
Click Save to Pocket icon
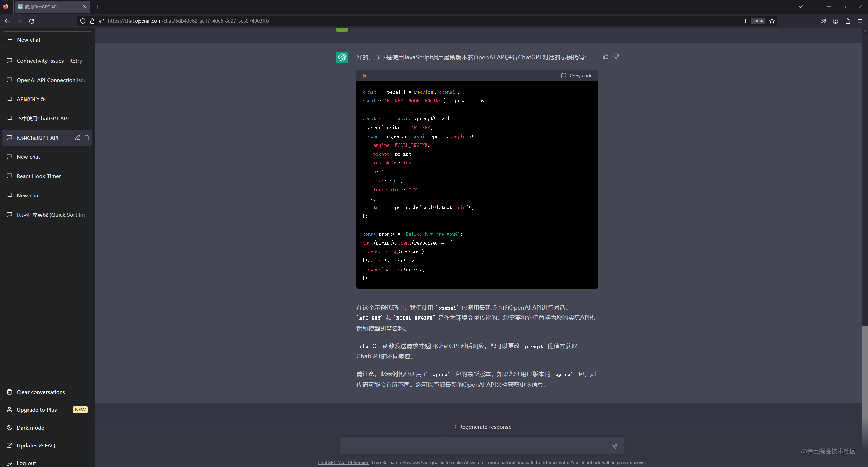click(x=823, y=21)
